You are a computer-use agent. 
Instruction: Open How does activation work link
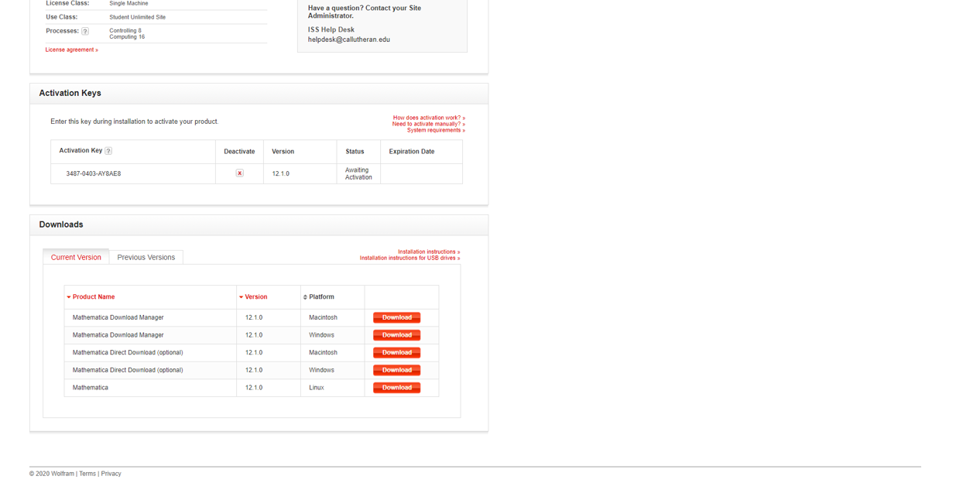click(429, 118)
